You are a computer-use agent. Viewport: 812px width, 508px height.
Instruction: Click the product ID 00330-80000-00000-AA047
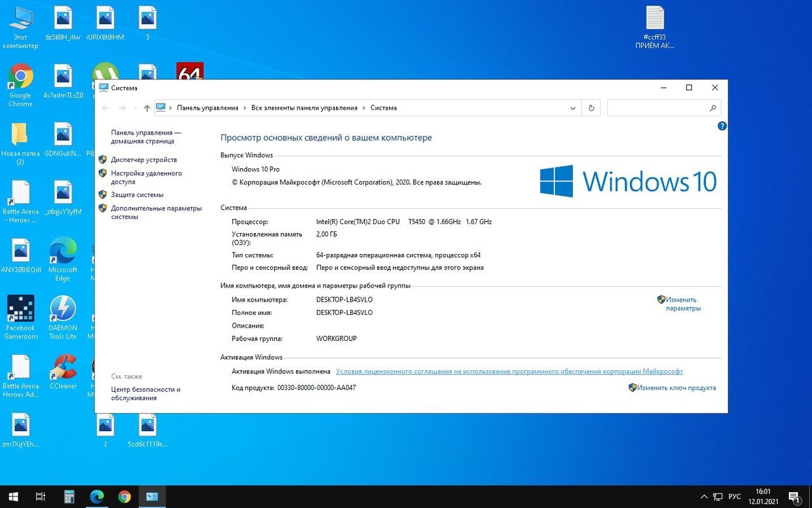pyautogui.click(x=317, y=387)
